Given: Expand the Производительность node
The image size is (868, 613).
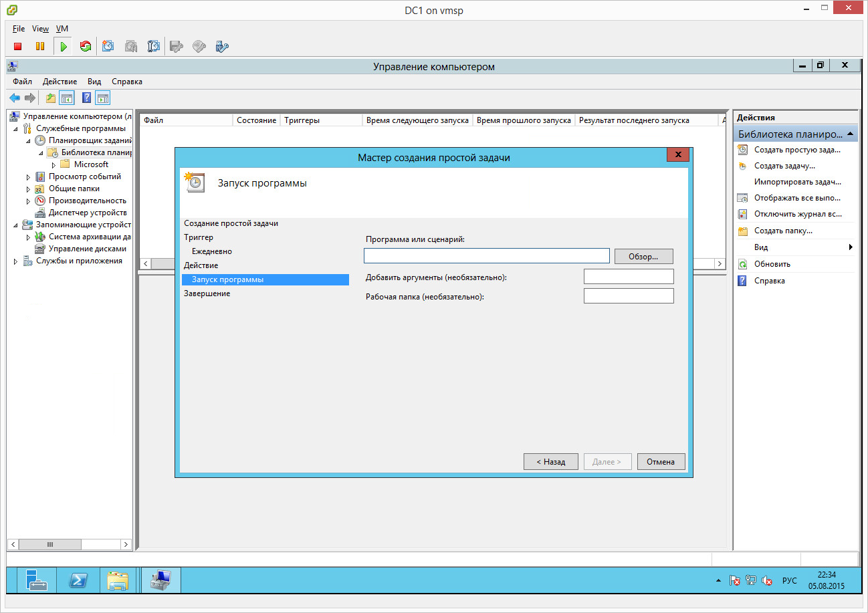Looking at the screenshot, I should click(x=28, y=201).
